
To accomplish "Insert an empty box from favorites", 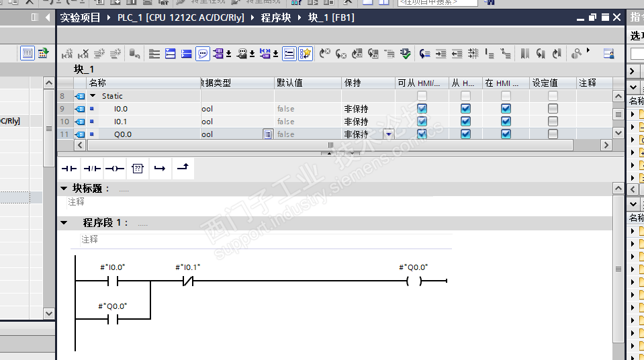I will click(138, 169).
